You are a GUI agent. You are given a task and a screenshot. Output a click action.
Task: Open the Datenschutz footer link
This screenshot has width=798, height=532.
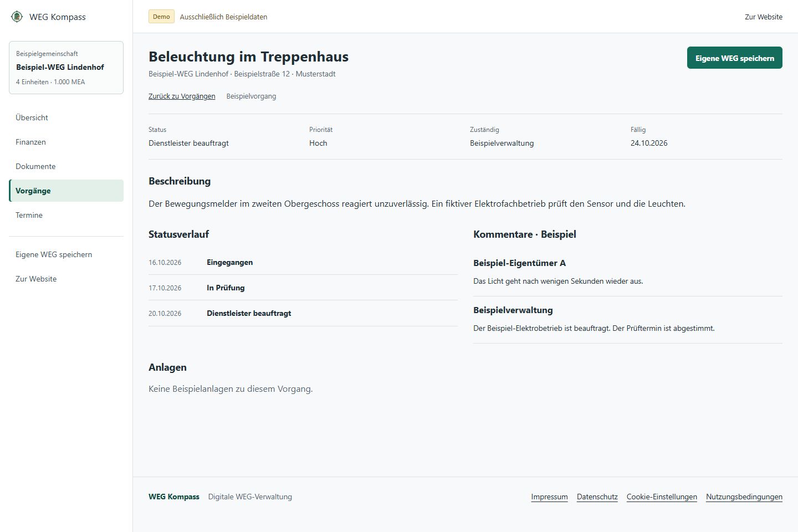tap(597, 497)
